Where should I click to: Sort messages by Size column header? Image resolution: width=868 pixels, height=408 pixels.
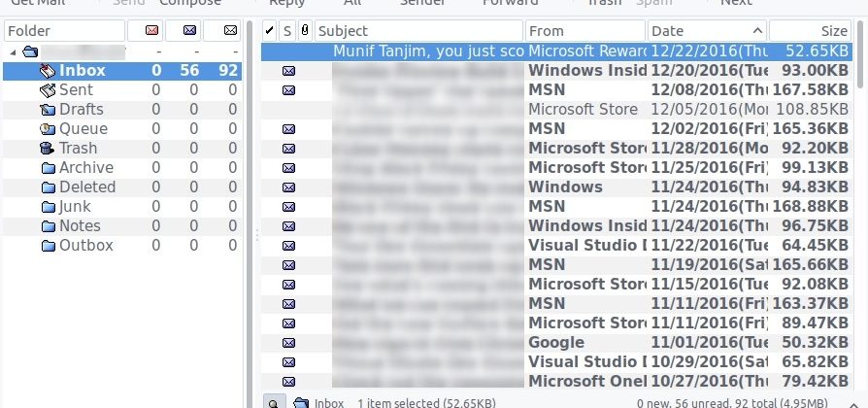coord(810,30)
